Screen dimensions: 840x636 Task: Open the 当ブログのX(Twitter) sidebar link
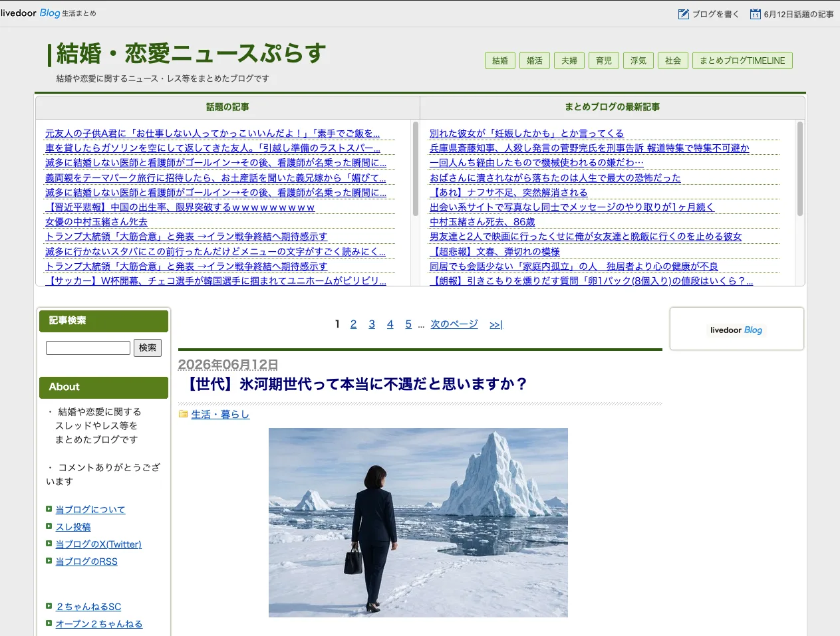point(98,544)
